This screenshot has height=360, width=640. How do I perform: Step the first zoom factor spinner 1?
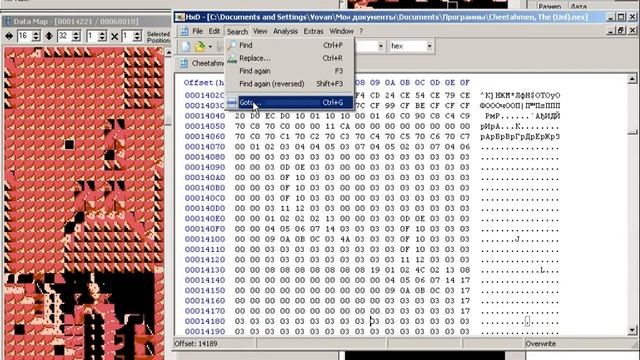(102, 36)
